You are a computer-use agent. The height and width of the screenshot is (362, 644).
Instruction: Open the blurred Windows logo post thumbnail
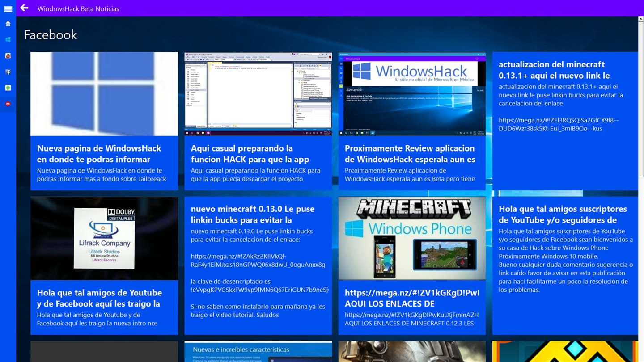pos(104,94)
